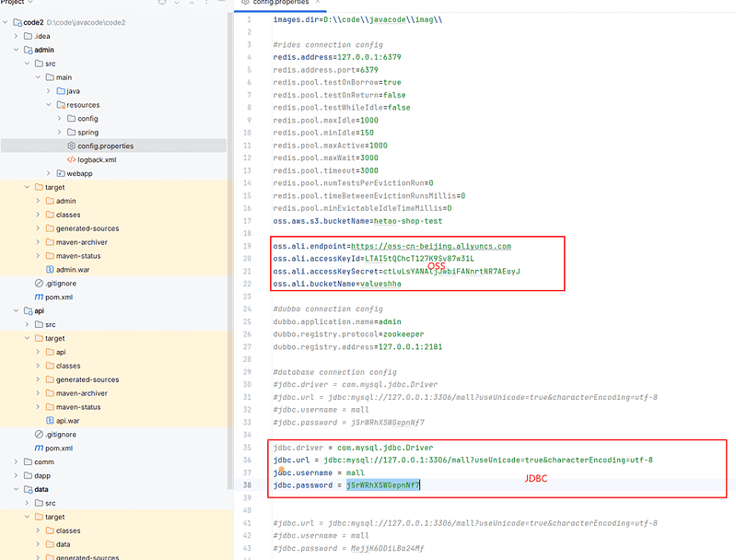Viewport: 736px width, 560px height.
Task: Click the code2 path label D:\code\javacode\code2
Action: [x=86, y=22]
